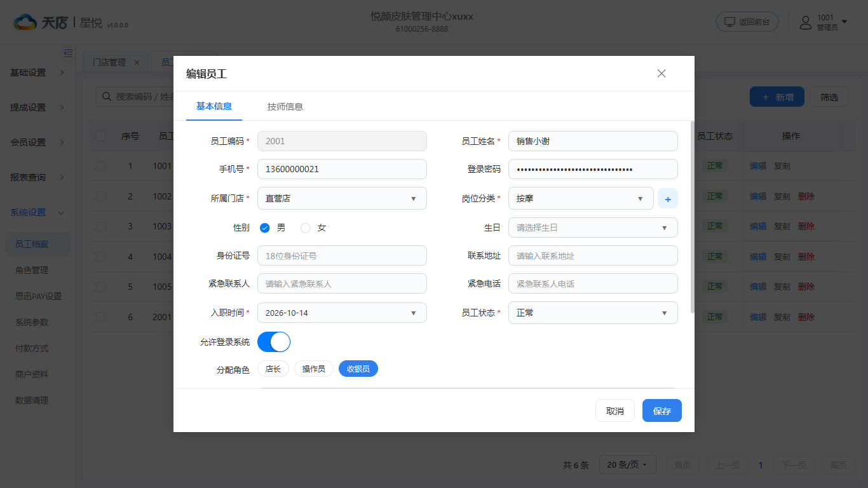The height and width of the screenshot is (488, 868).
Task: Click 新增 button
Action: point(777,97)
